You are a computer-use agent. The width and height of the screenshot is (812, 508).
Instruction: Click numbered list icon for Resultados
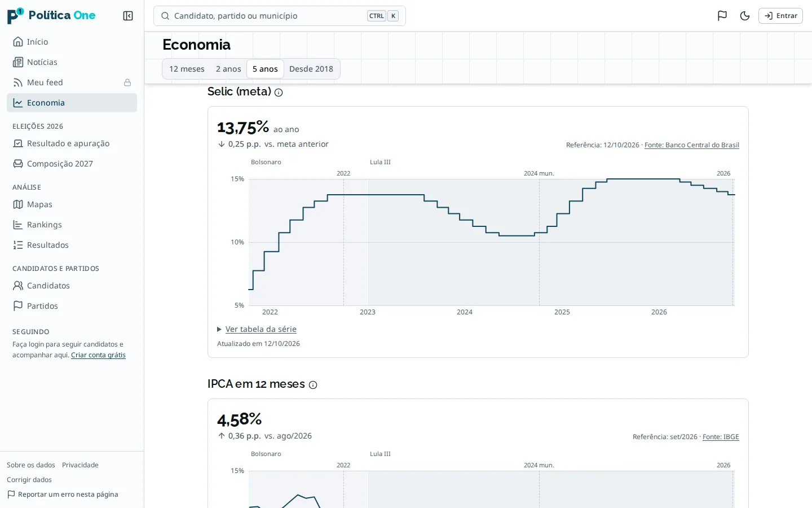pos(18,245)
